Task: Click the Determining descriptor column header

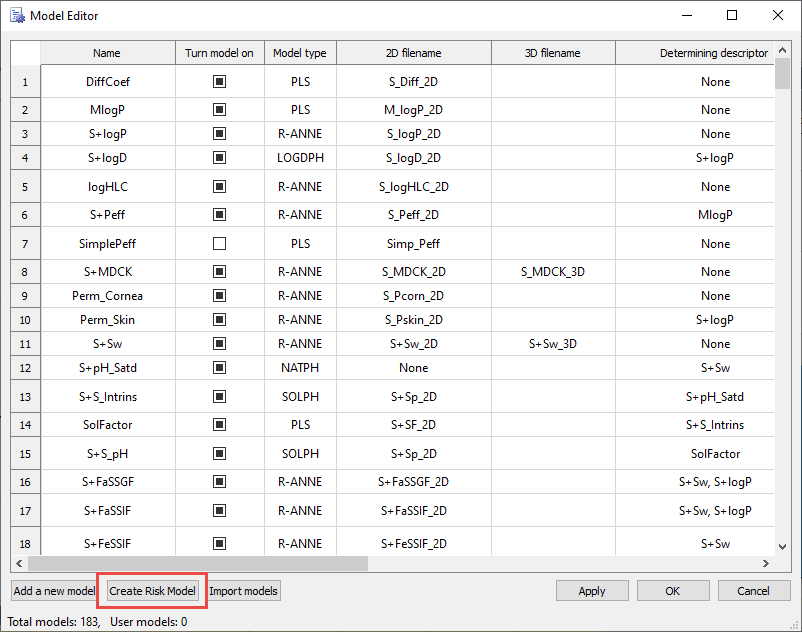Action: click(x=695, y=53)
